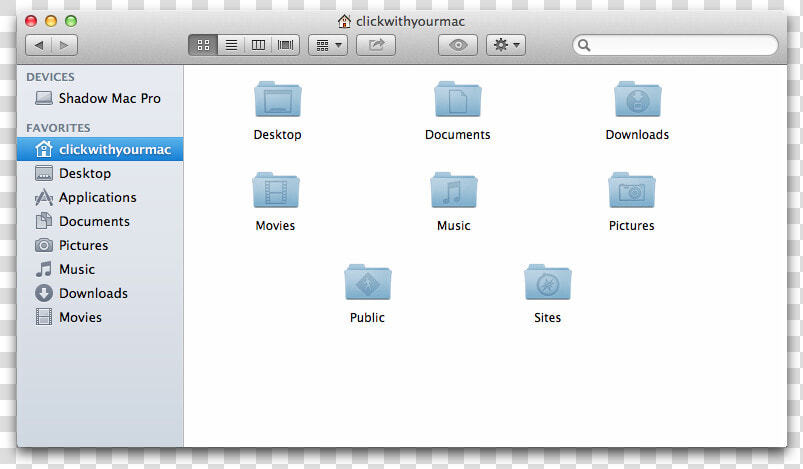Click the Public folder name label
The image size is (803, 469).
[367, 317]
